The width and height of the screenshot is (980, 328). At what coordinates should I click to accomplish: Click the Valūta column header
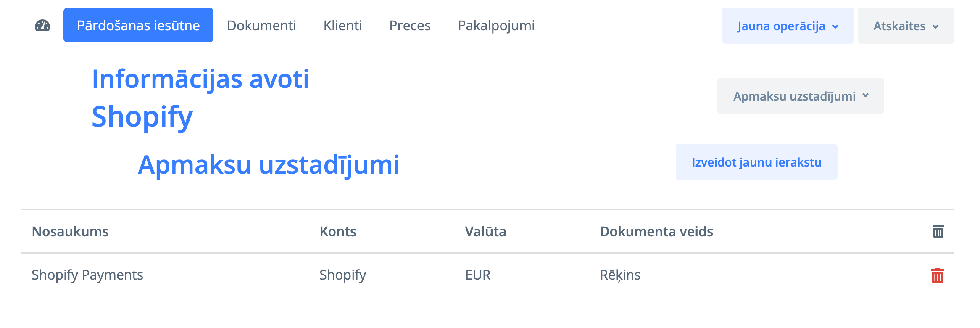485,232
